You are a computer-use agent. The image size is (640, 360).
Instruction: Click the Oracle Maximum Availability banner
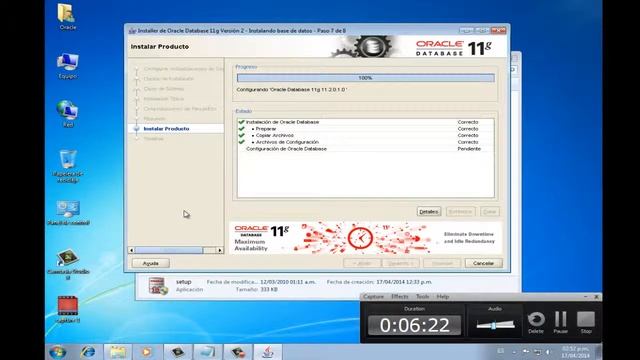point(365,238)
